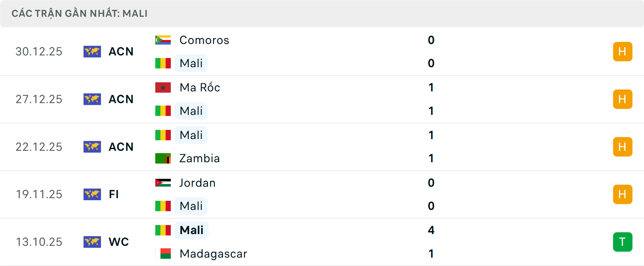Click the competition icon beside FI
644x266 pixels.
tap(92, 194)
